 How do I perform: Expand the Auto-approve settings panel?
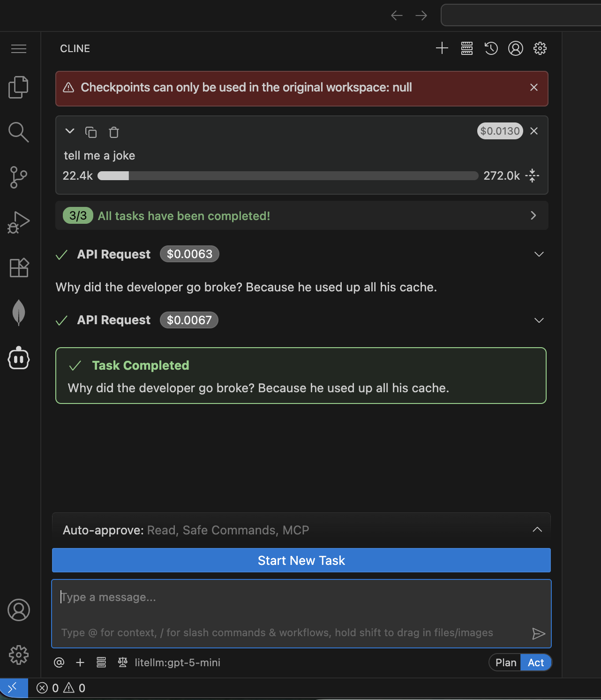537,530
